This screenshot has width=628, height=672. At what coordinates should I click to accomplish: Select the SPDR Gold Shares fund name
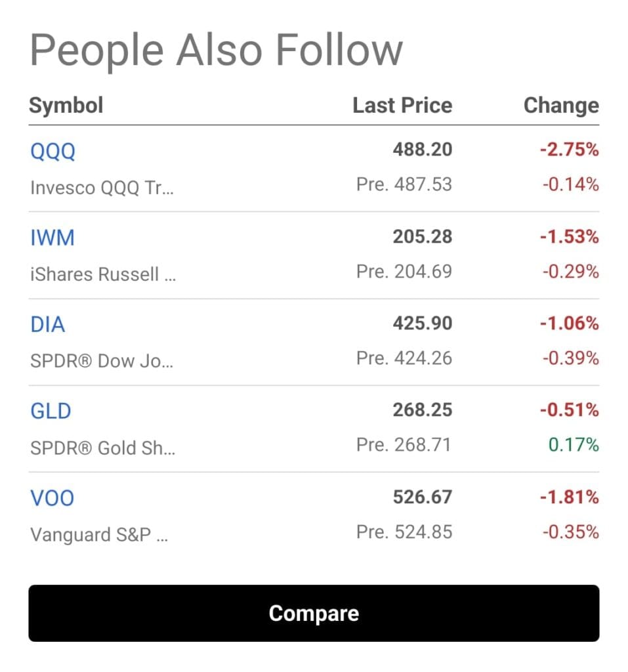coord(102,448)
